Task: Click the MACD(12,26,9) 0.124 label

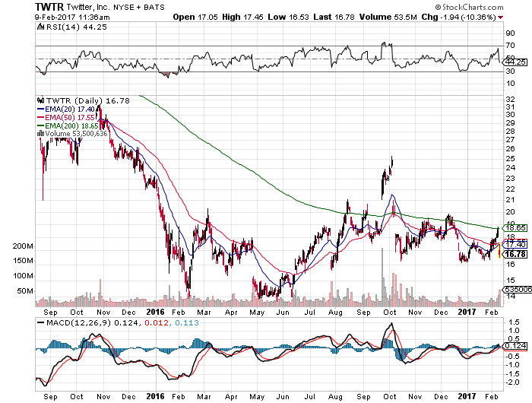Action: coord(92,323)
